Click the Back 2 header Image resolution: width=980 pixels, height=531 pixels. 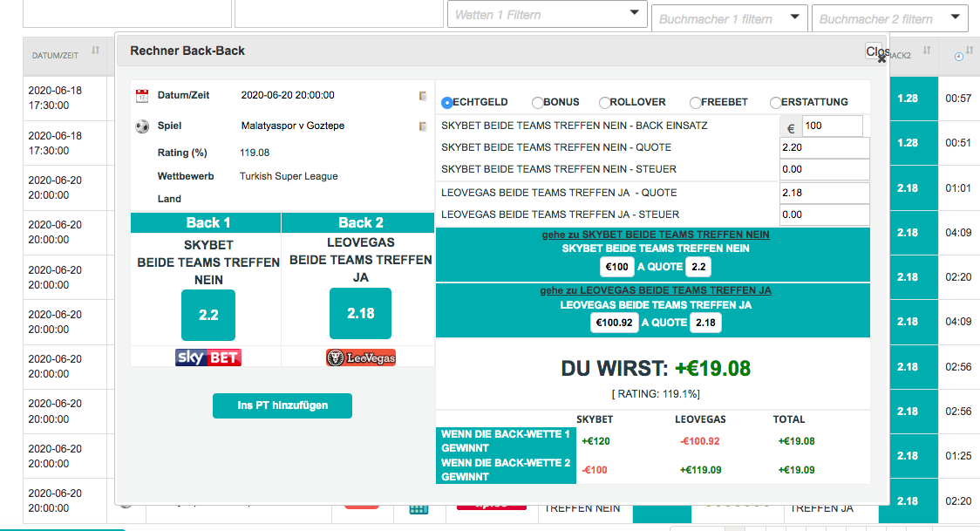[358, 223]
